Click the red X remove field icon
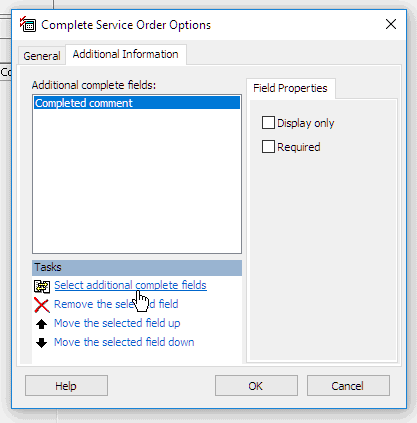 tap(42, 305)
